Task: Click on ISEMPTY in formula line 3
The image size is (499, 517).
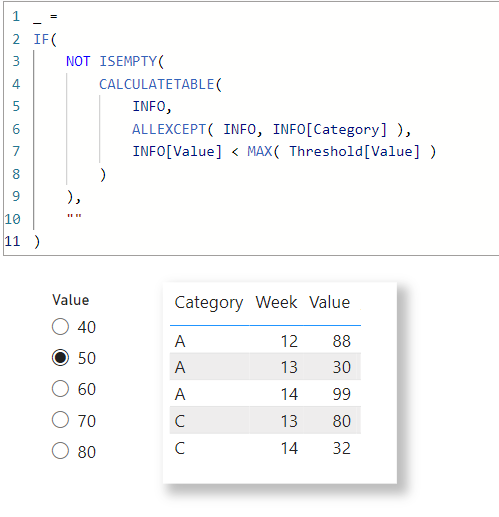Action: 128,61
